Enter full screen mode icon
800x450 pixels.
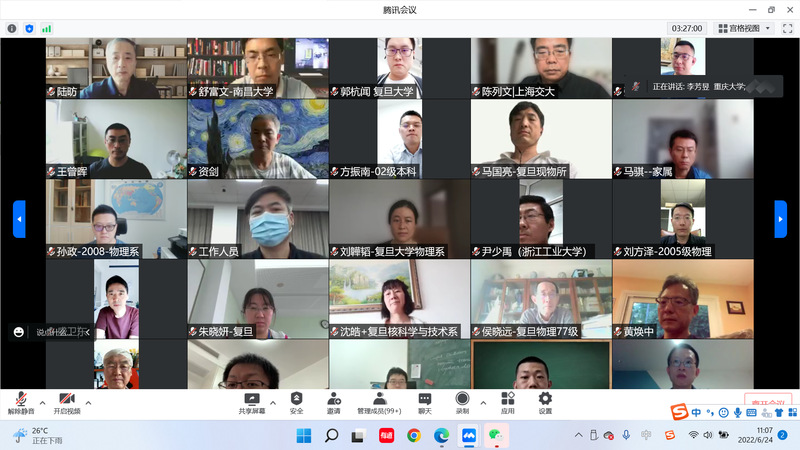pos(787,29)
